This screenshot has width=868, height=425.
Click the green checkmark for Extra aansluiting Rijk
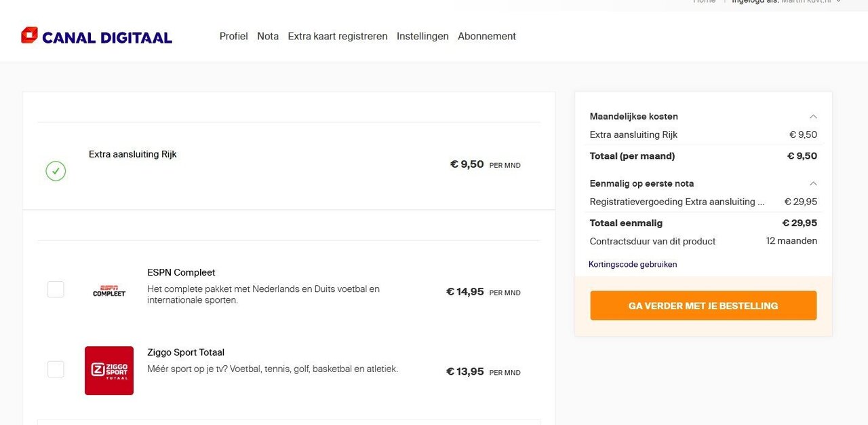[x=56, y=170]
